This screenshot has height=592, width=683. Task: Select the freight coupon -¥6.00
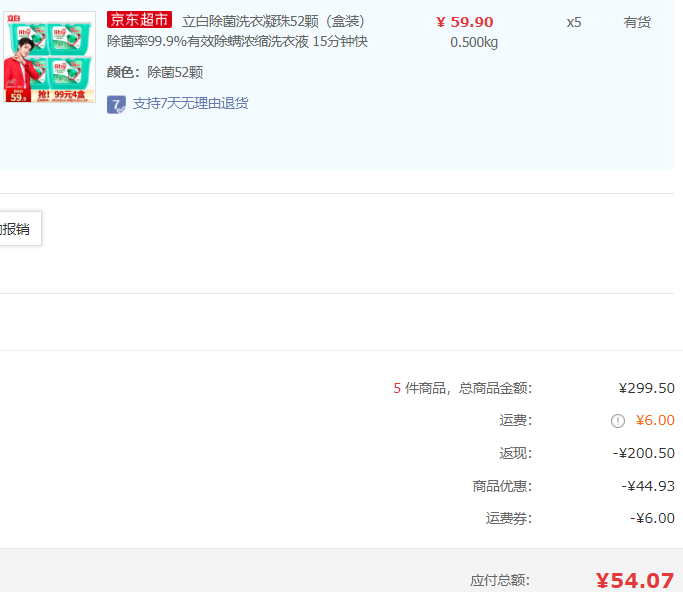click(x=652, y=518)
